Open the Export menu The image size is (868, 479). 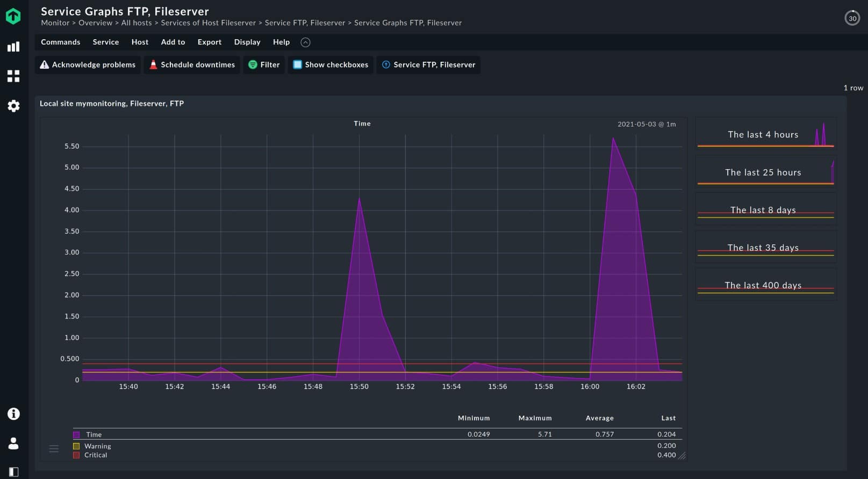[210, 42]
